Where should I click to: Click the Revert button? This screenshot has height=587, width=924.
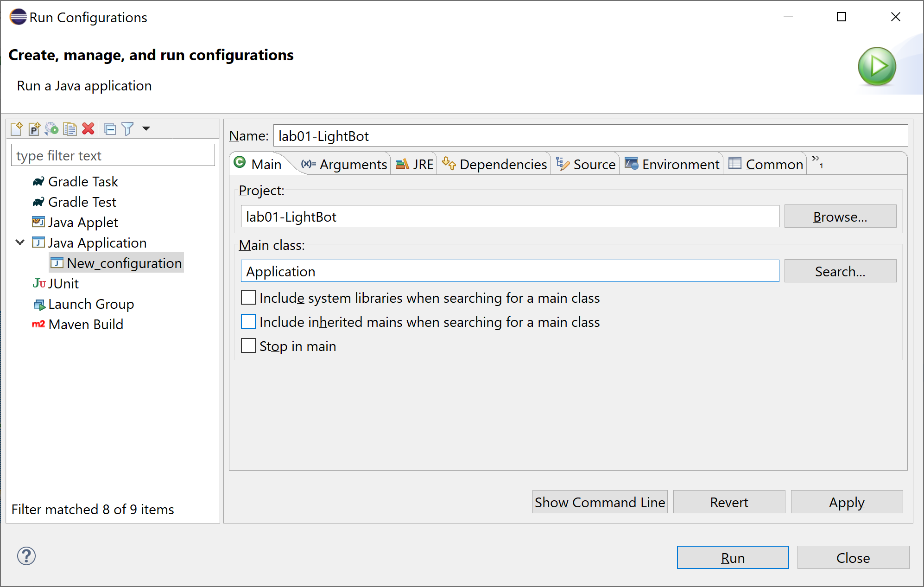coord(729,502)
